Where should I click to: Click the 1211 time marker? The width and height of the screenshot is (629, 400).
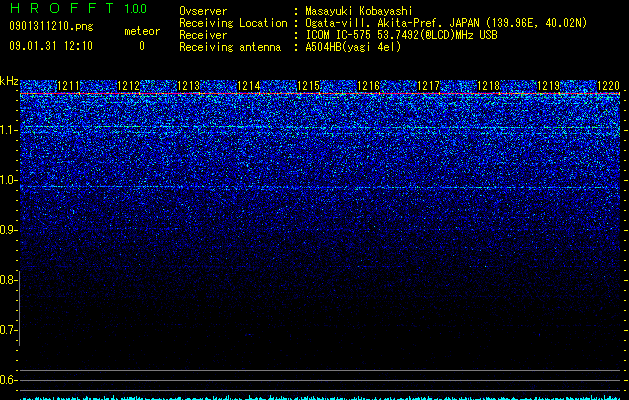click(69, 86)
